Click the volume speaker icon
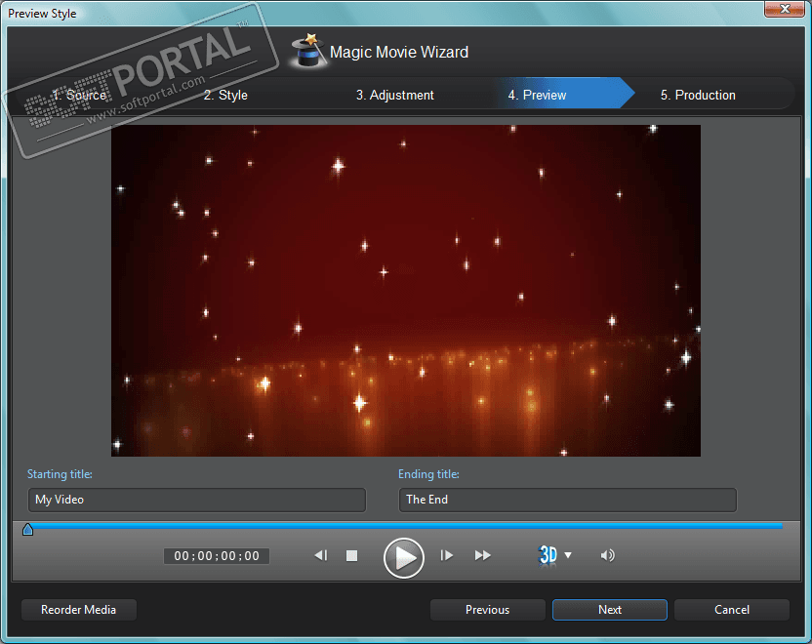 click(607, 555)
